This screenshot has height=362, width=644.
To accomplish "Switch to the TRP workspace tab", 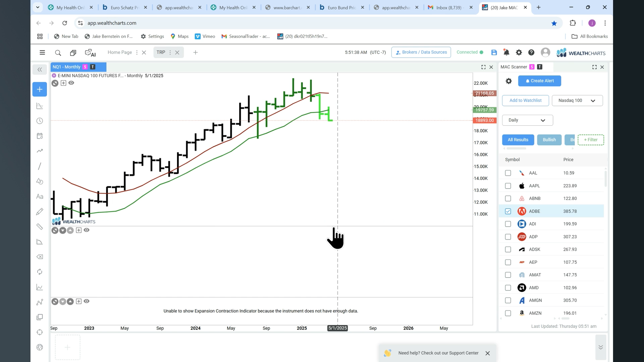I will click(x=161, y=52).
